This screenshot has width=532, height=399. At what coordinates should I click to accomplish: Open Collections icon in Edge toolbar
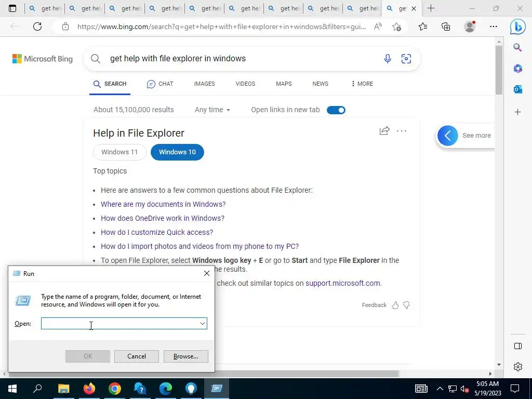tap(446, 26)
